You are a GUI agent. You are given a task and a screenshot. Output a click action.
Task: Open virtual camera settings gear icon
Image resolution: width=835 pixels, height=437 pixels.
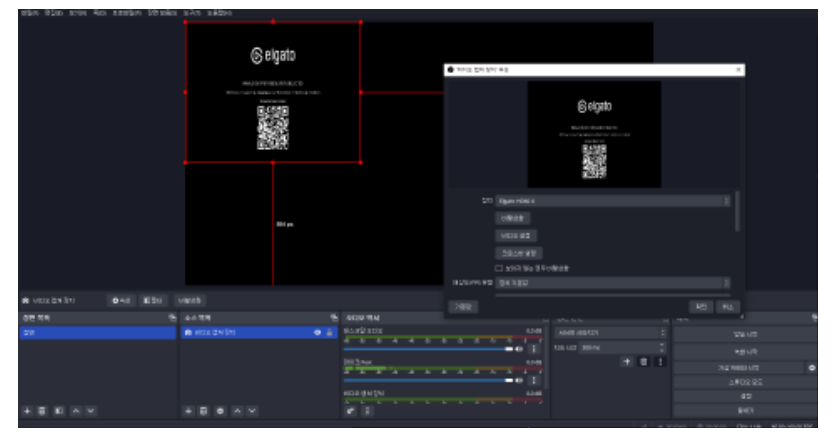click(812, 368)
